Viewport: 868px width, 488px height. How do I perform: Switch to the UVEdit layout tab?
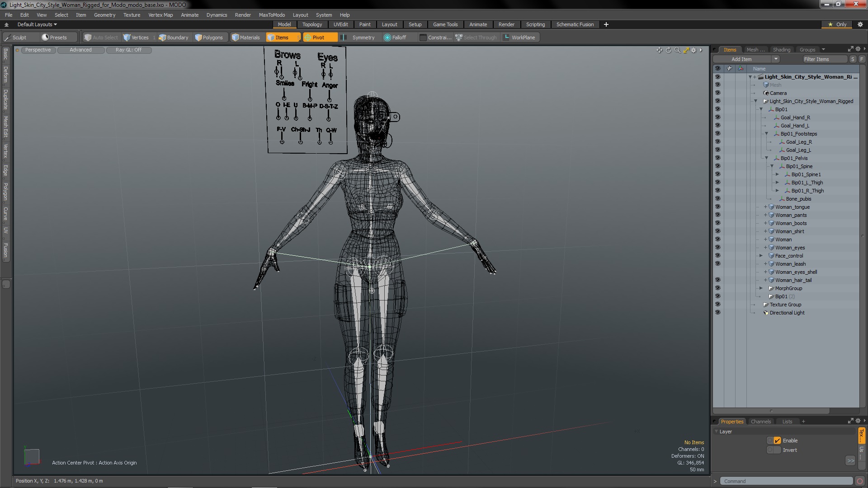(340, 24)
